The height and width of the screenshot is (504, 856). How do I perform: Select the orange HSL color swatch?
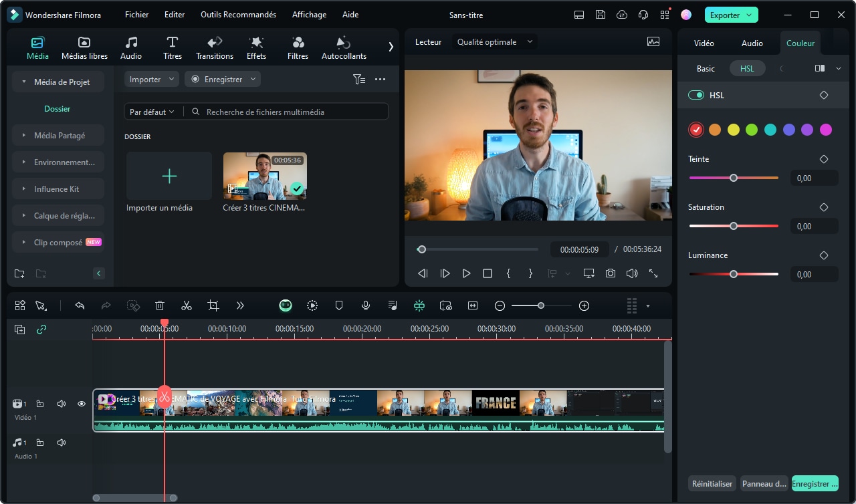715,130
